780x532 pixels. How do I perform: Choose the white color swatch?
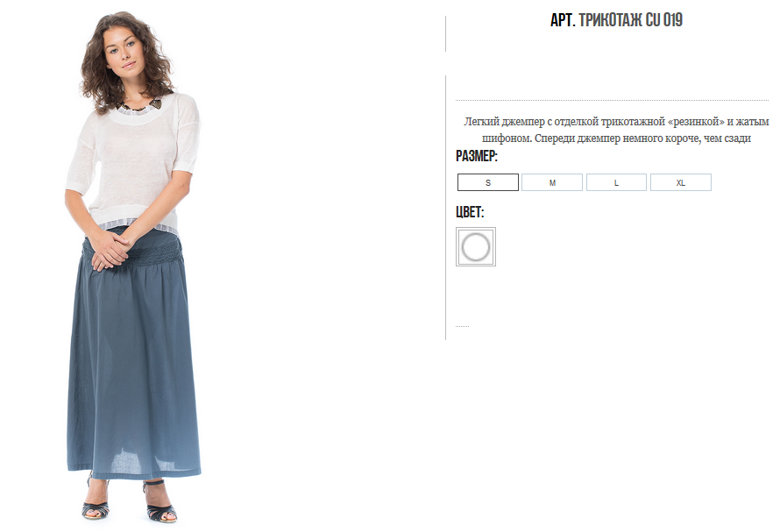(x=476, y=246)
